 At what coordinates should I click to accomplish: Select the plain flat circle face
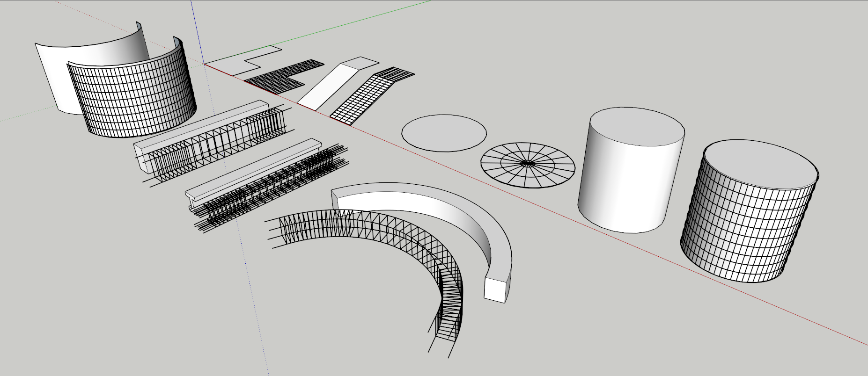click(x=444, y=133)
